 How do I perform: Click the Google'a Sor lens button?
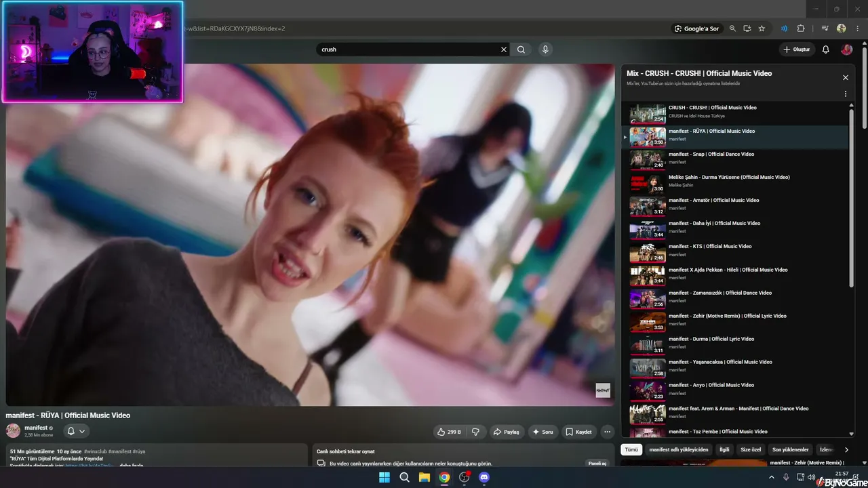(x=696, y=28)
